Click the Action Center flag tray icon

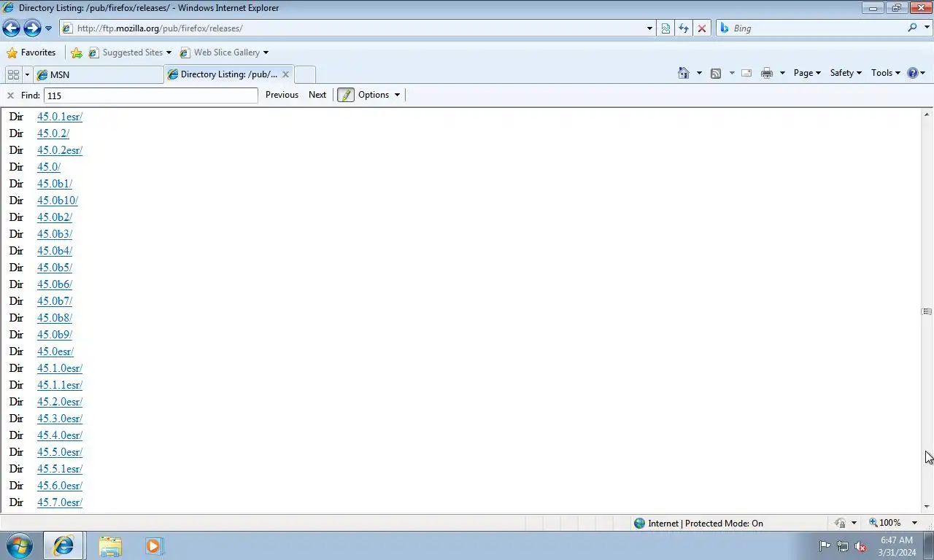pos(825,546)
